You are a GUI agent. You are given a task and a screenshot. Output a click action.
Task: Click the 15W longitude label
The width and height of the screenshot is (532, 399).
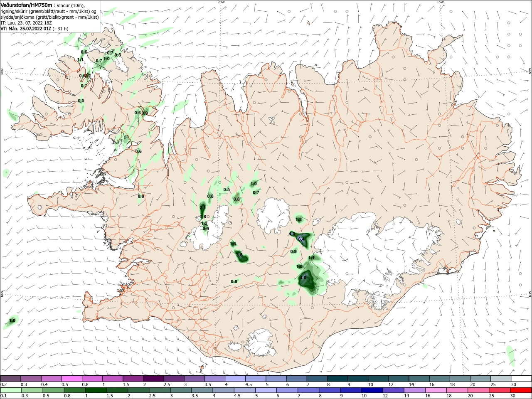(x=440, y=2)
